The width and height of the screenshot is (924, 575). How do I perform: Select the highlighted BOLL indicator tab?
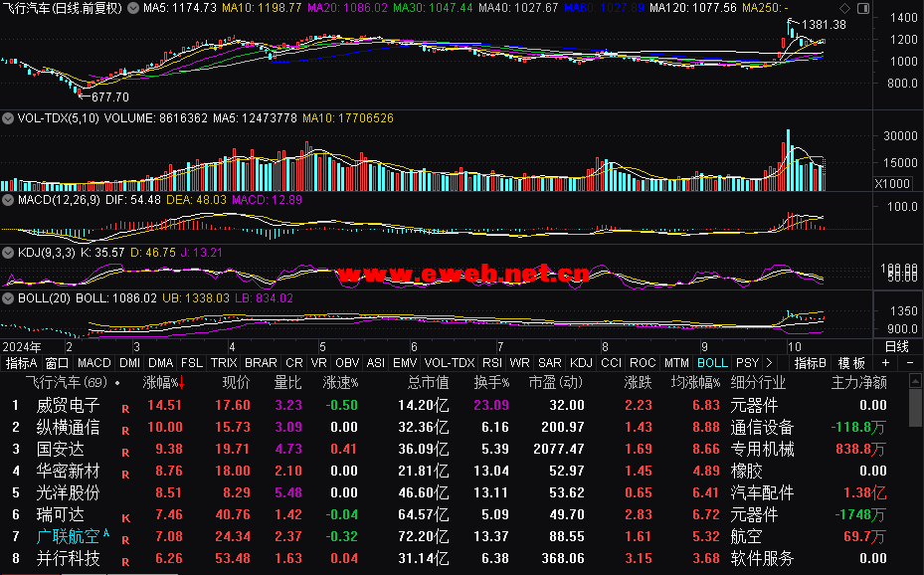712,363
